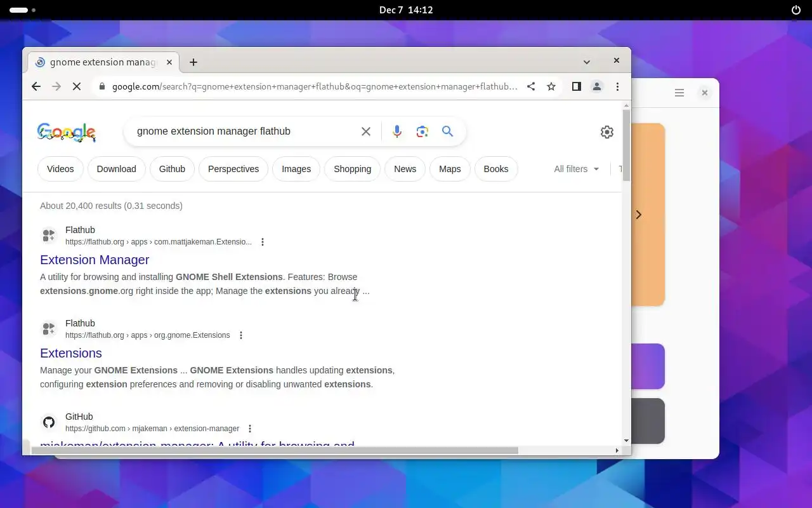Click the horizontal scrollbar right arrow

point(617,450)
